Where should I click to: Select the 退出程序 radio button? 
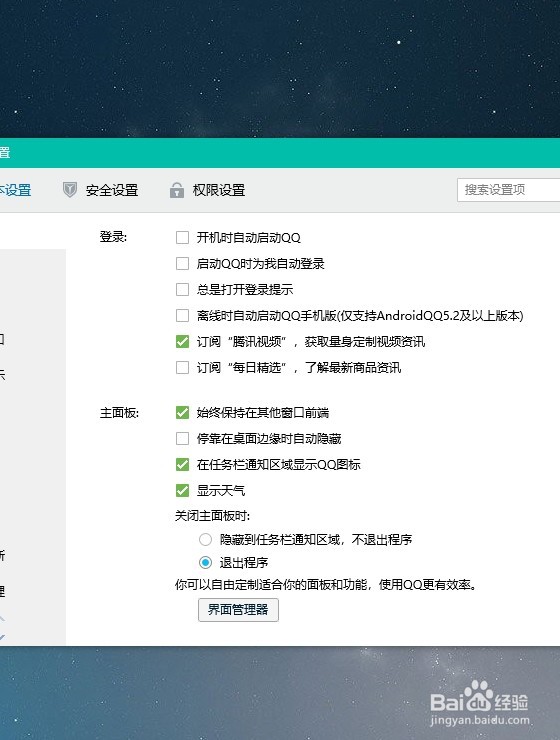(x=205, y=562)
